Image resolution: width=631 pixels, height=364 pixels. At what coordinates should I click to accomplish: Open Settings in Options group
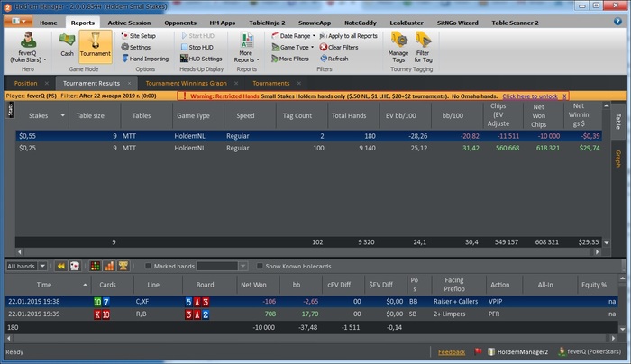click(136, 47)
